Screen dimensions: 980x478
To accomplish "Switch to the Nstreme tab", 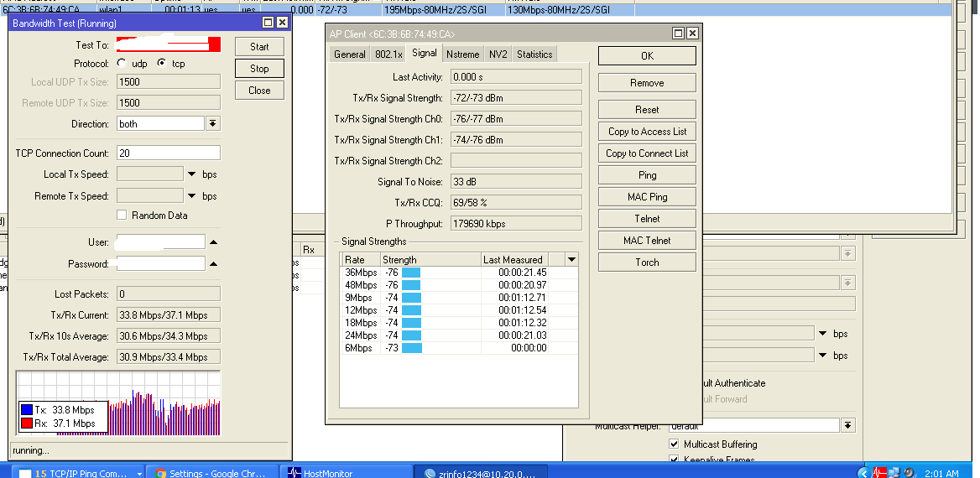I will click(x=462, y=55).
